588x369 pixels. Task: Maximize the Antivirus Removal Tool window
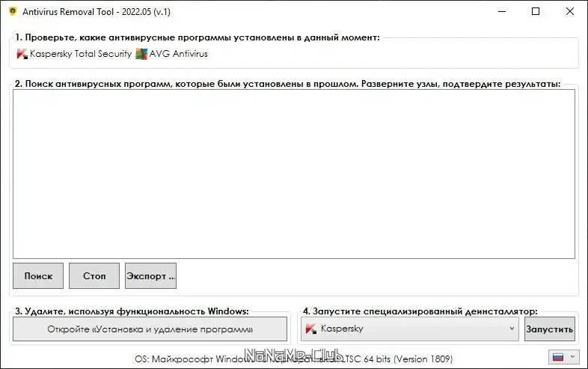pyautogui.click(x=536, y=12)
